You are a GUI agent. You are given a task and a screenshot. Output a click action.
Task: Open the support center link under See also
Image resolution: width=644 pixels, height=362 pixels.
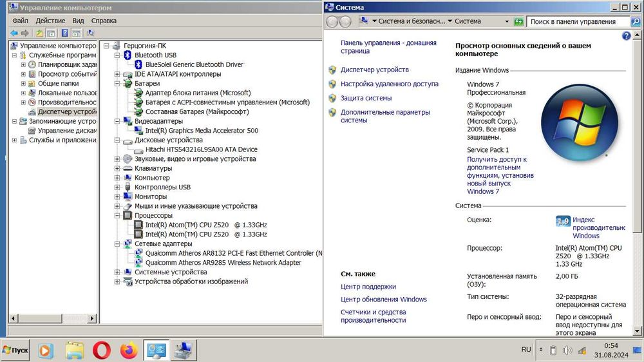point(368,287)
